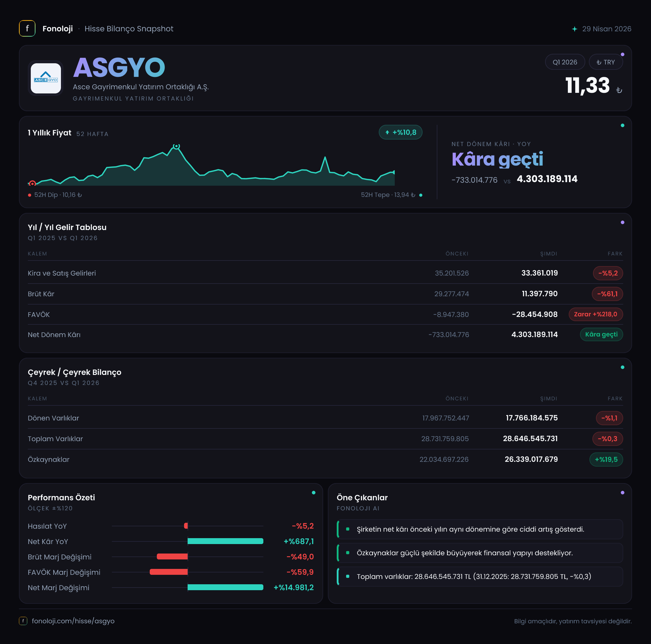Image resolution: width=651 pixels, height=644 pixels.
Task: Open the ASCE GYO company logo thumbnail
Action: pyautogui.click(x=46, y=78)
